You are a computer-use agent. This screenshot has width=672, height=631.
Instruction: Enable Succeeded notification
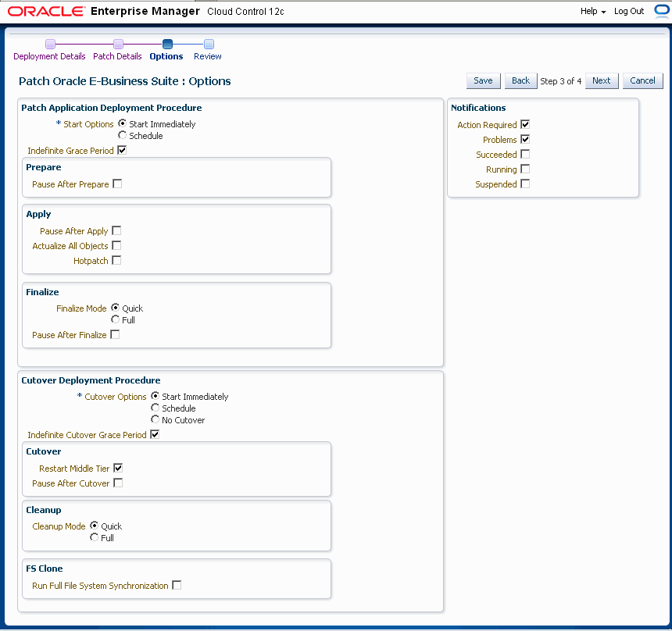click(525, 154)
